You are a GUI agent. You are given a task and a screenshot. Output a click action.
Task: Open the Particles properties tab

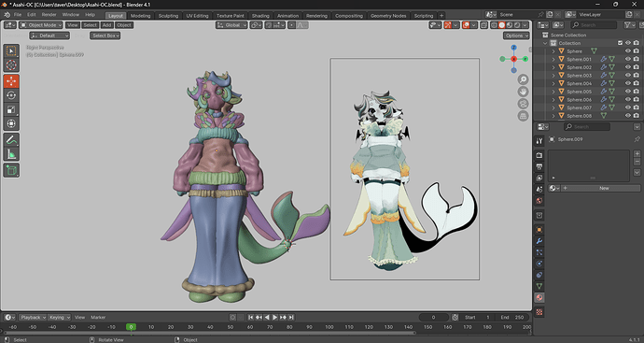[x=539, y=252]
